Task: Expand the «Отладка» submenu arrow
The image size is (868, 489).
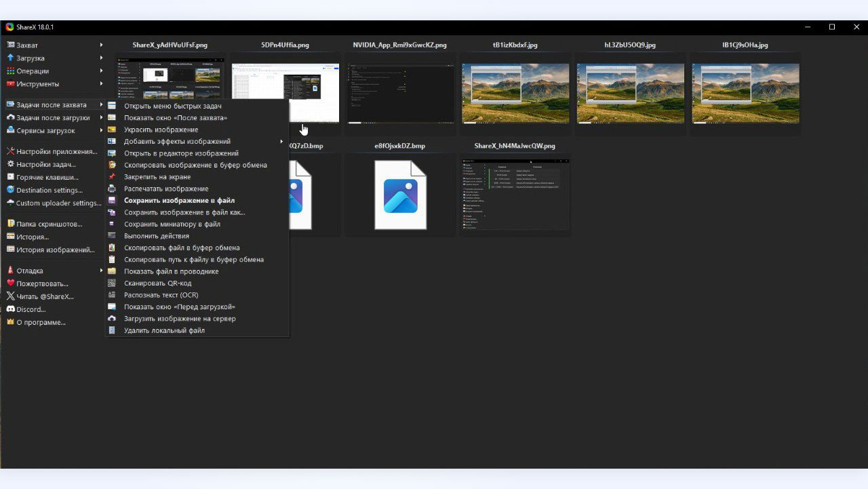Action: [x=101, y=271]
